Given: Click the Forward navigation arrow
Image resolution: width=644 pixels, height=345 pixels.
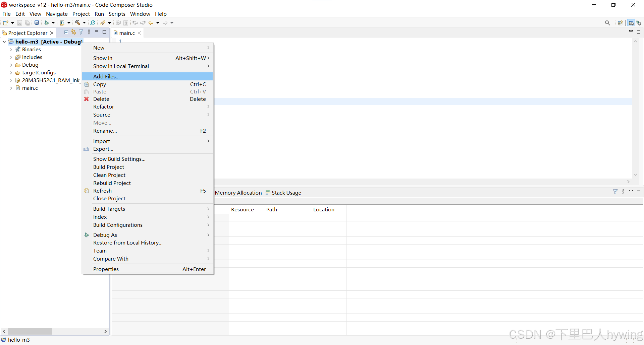Looking at the screenshot, I should [165, 23].
